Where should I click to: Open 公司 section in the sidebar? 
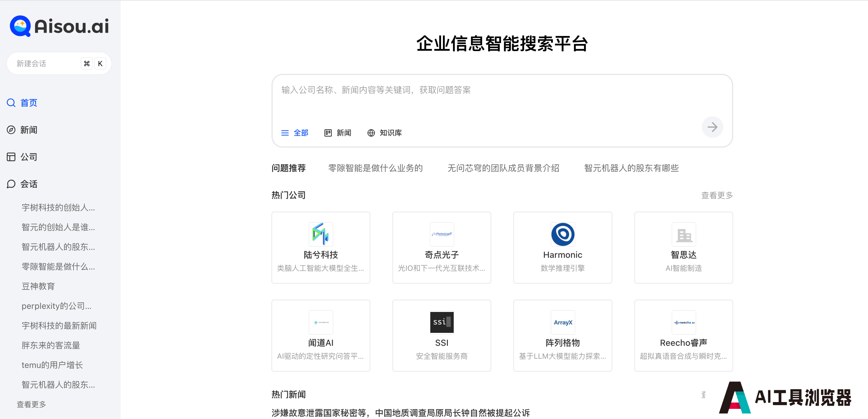[22, 157]
